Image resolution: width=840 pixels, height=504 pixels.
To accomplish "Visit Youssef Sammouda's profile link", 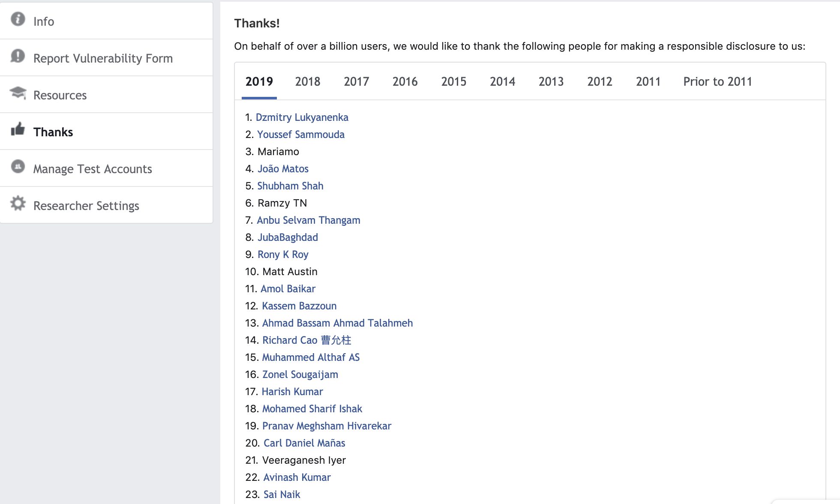I will [x=300, y=135].
